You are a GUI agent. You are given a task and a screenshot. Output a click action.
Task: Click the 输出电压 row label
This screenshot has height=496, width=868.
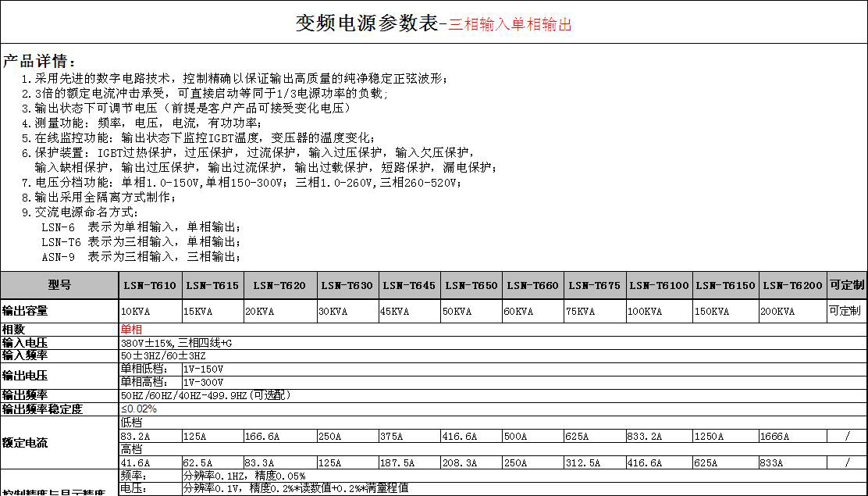25,376
